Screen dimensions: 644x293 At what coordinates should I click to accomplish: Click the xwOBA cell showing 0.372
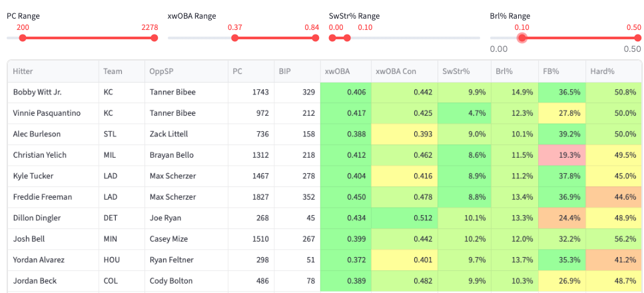tap(346, 260)
